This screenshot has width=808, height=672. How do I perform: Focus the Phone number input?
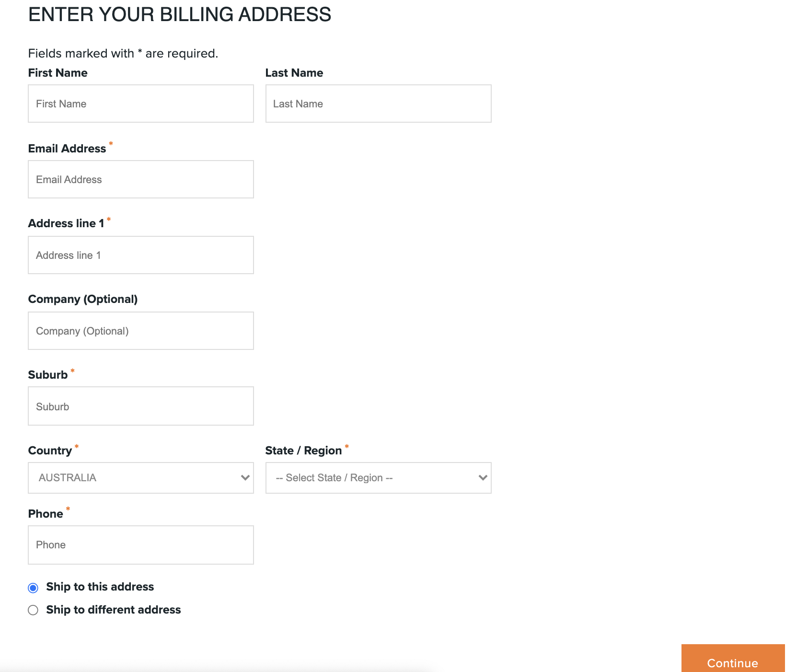pyautogui.click(x=141, y=545)
